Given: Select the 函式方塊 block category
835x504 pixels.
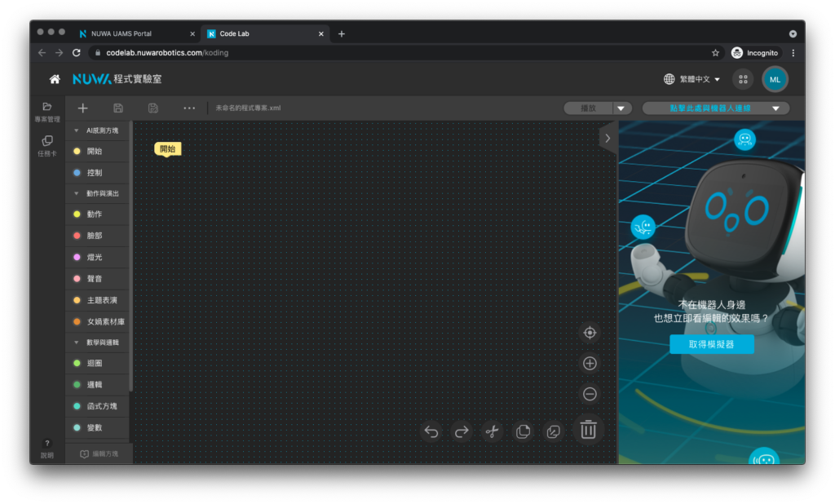Looking at the screenshot, I should click(x=97, y=406).
